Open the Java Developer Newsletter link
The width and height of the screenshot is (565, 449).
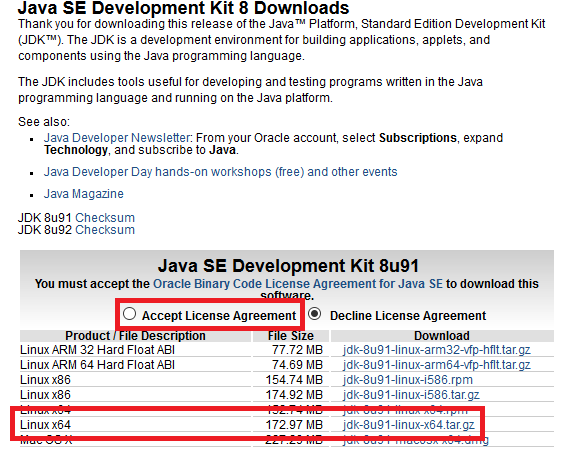click(x=117, y=138)
